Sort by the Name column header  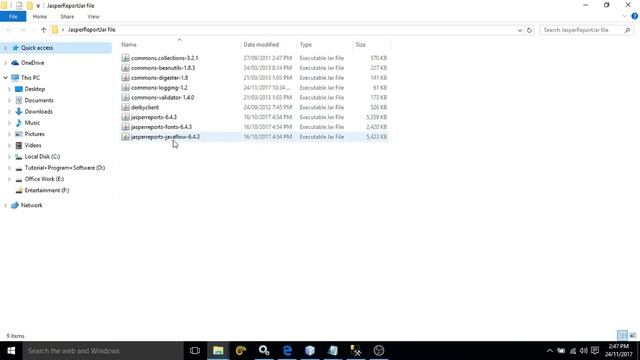pos(129,44)
